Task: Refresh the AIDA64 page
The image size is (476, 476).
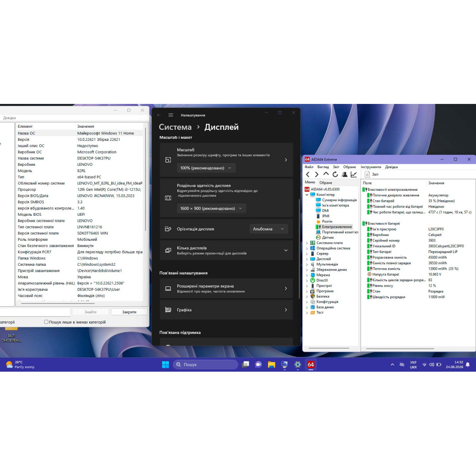Action: pos(335,175)
